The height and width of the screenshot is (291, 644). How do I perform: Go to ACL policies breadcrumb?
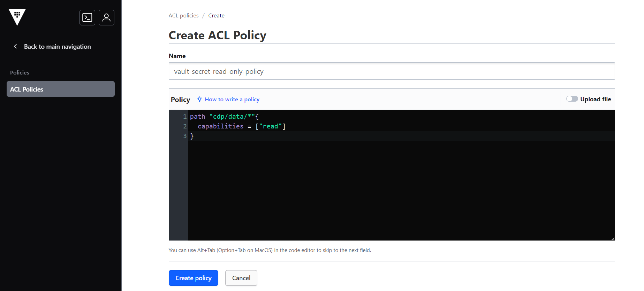[x=183, y=16]
